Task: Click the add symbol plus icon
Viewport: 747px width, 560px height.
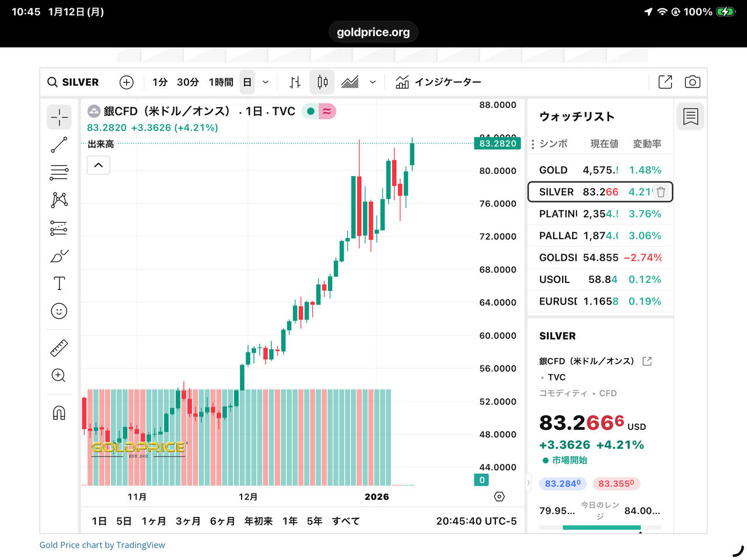Action: (127, 82)
